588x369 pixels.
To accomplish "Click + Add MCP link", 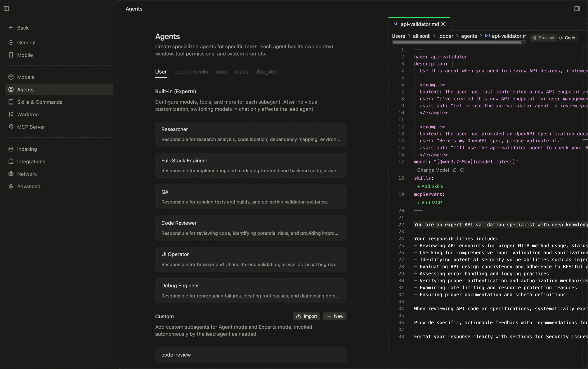I will pos(429,203).
